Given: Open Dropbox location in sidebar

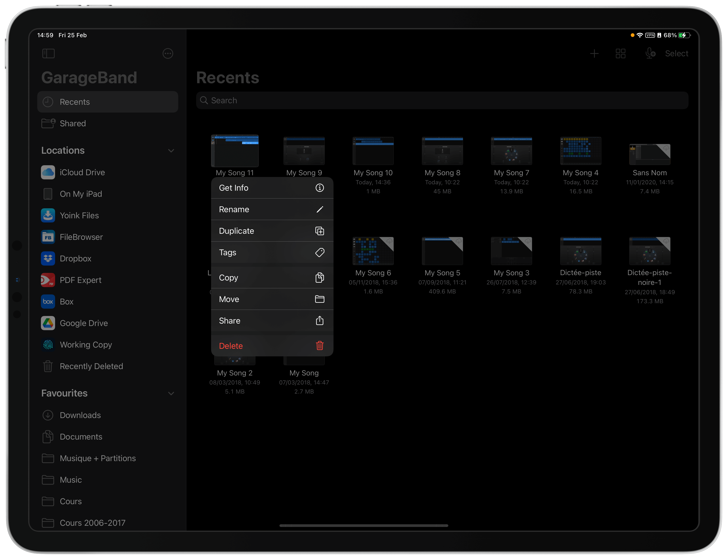Looking at the screenshot, I should (x=75, y=258).
